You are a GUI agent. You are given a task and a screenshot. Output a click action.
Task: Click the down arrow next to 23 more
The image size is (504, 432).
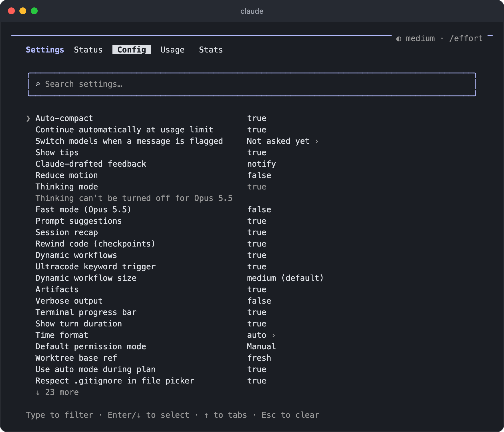click(38, 392)
